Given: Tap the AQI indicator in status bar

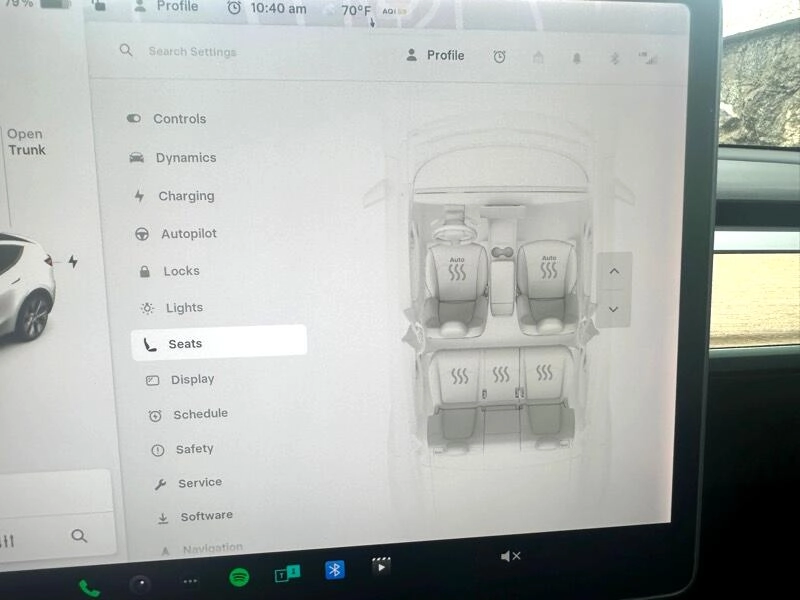Looking at the screenshot, I should pos(393,11).
